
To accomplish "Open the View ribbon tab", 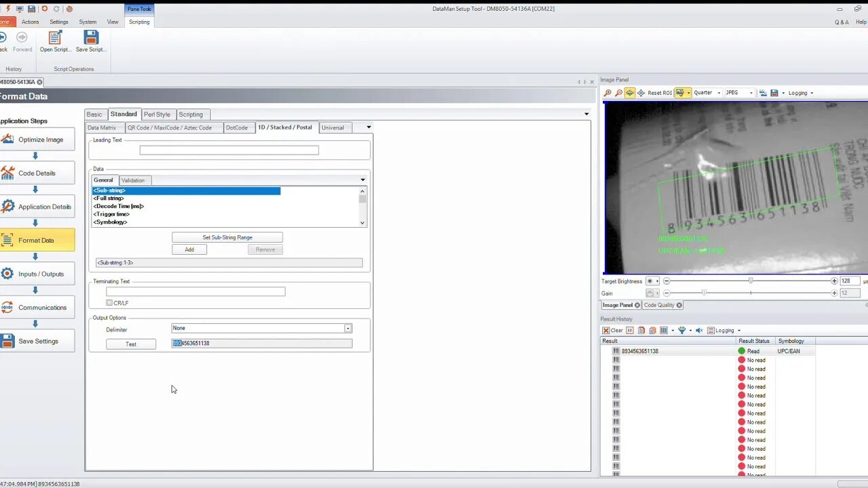I will (x=113, y=22).
